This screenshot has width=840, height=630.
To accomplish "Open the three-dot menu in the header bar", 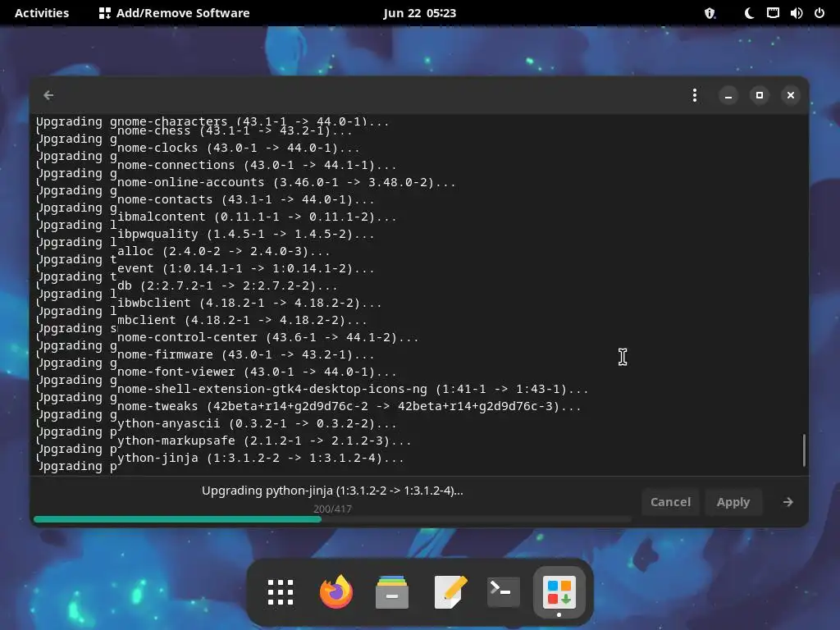I will coord(695,95).
